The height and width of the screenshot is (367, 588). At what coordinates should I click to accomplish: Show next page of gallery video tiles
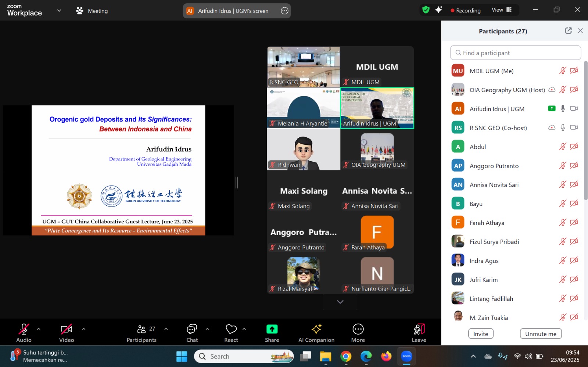point(340,302)
